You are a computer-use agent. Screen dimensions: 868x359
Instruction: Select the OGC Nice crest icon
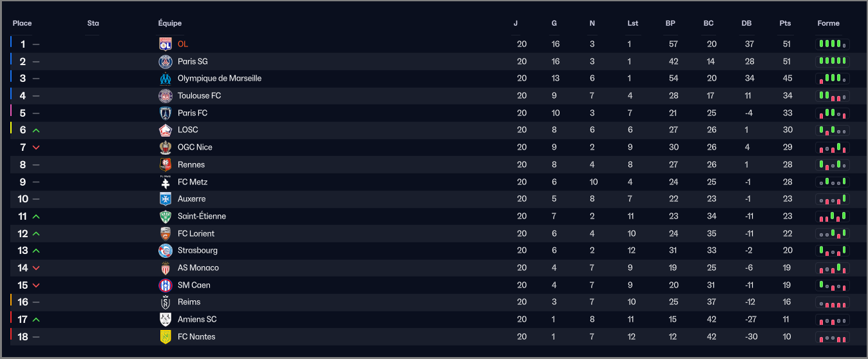165,147
